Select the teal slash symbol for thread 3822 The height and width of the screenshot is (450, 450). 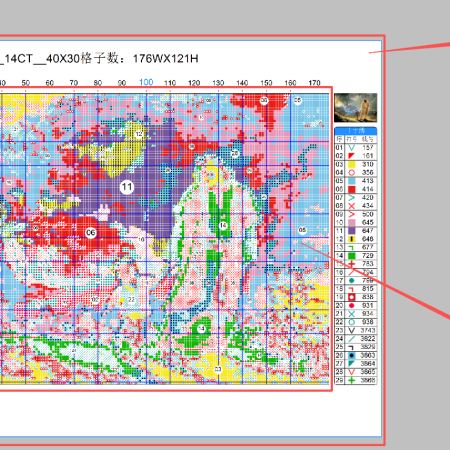tap(351, 339)
